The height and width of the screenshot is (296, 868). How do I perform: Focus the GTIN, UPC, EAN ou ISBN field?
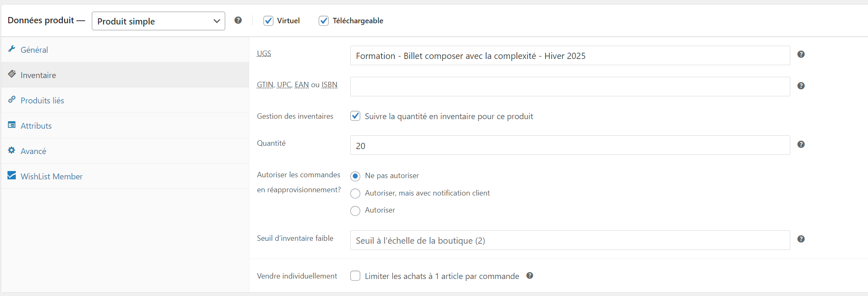[x=570, y=87]
